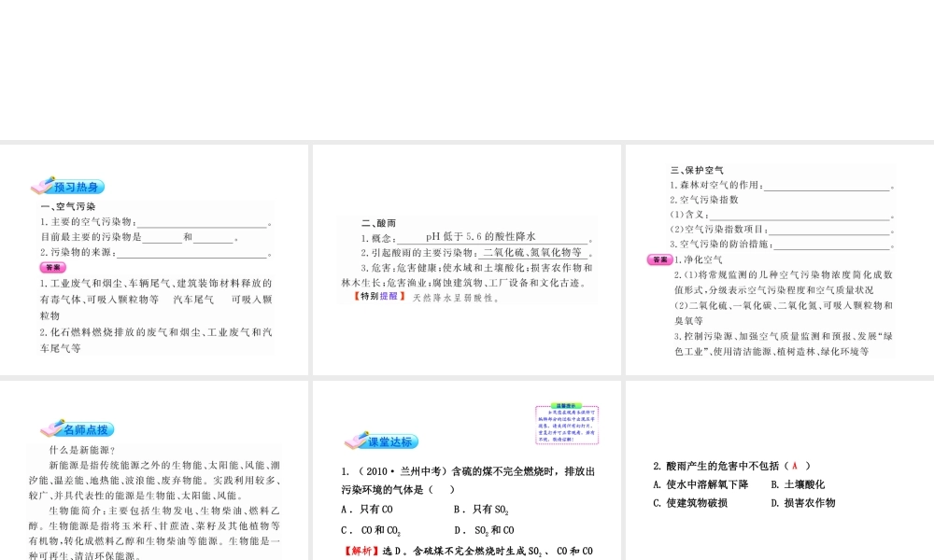This screenshot has width=934, height=560.
Task: Click the red answer letter A in question 2
Action: tap(795, 466)
